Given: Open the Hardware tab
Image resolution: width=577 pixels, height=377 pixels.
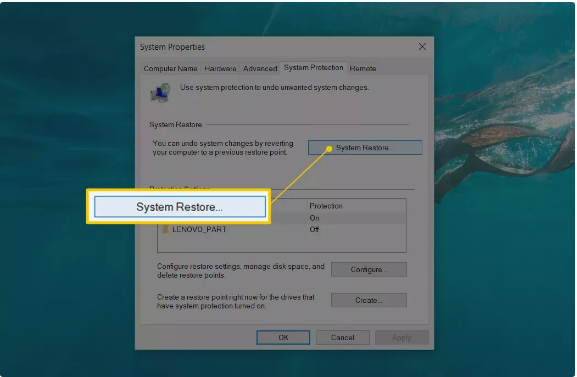Looking at the screenshot, I should 220,68.
